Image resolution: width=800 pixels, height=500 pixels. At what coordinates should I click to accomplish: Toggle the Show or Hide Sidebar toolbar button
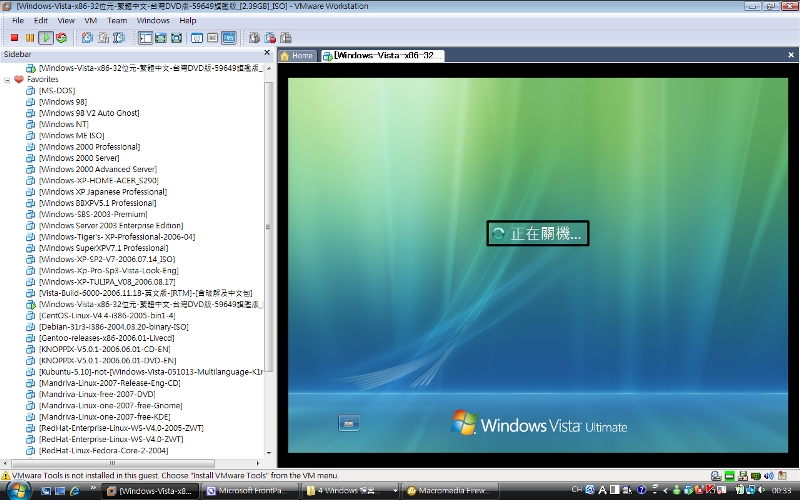(x=145, y=38)
